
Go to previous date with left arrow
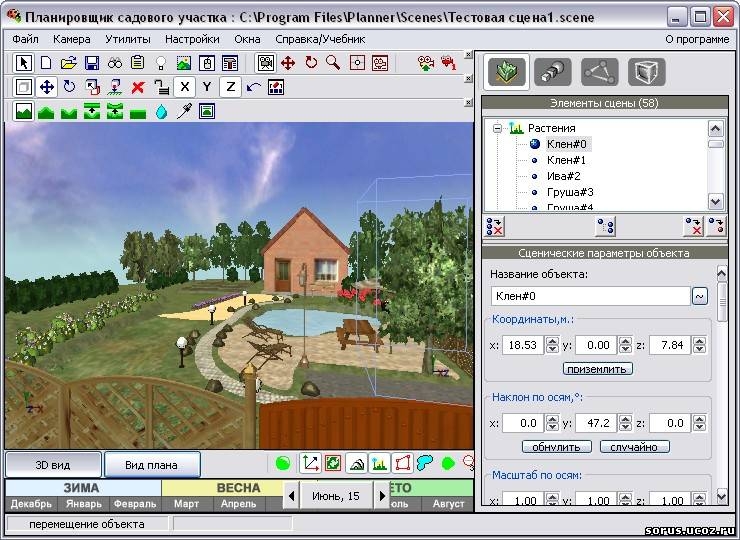point(292,496)
